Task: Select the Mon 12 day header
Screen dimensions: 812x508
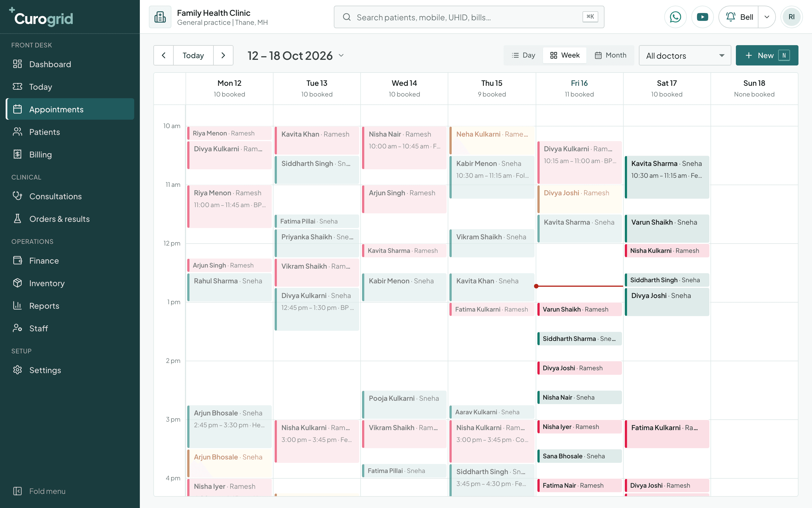Action: tap(229, 88)
